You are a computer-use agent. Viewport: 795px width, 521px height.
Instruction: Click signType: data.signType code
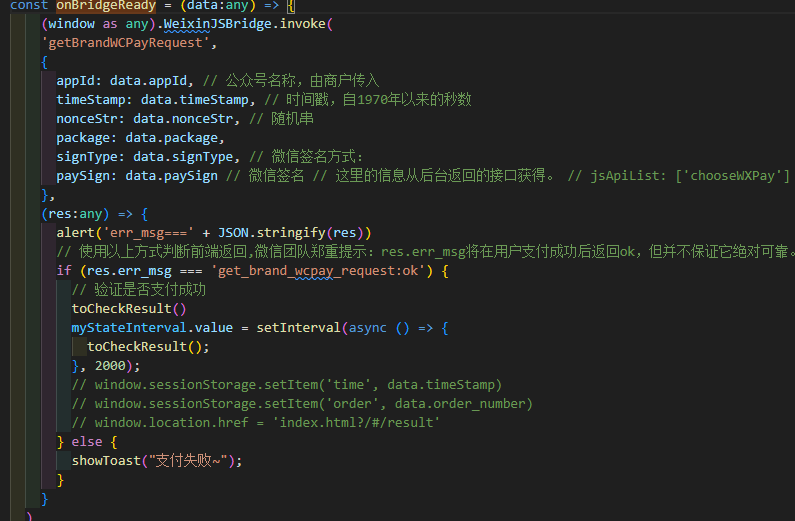coord(148,157)
